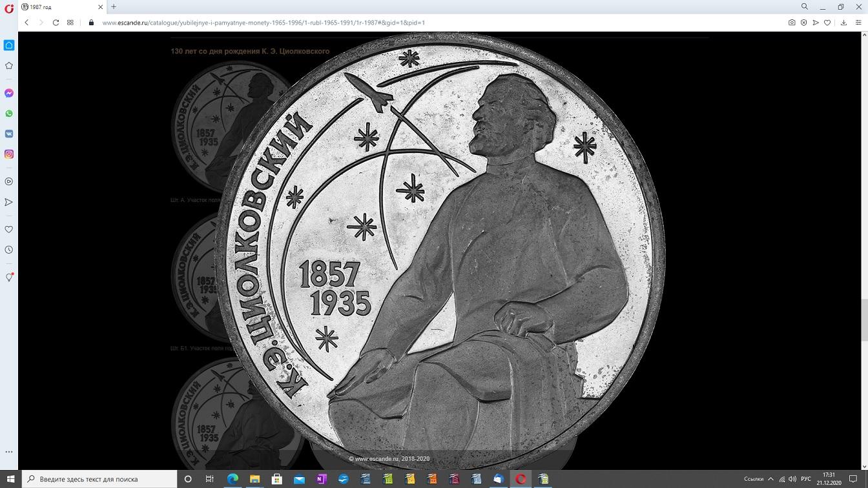The image size is (868, 488).
Task: Reload the current page
Action: 56,23
